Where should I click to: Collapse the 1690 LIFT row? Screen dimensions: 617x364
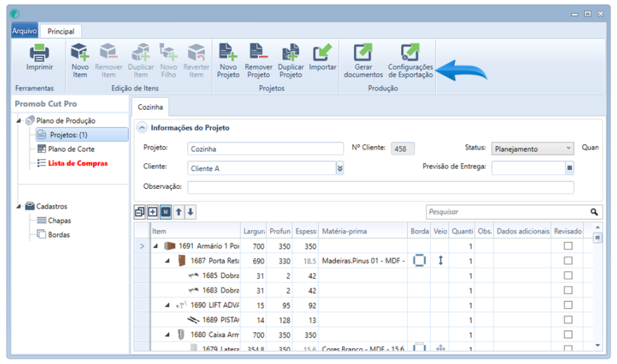tap(168, 305)
